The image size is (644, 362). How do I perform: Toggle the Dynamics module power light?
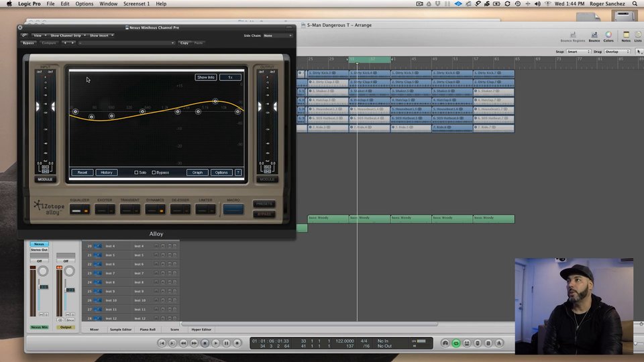pyautogui.click(x=162, y=210)
